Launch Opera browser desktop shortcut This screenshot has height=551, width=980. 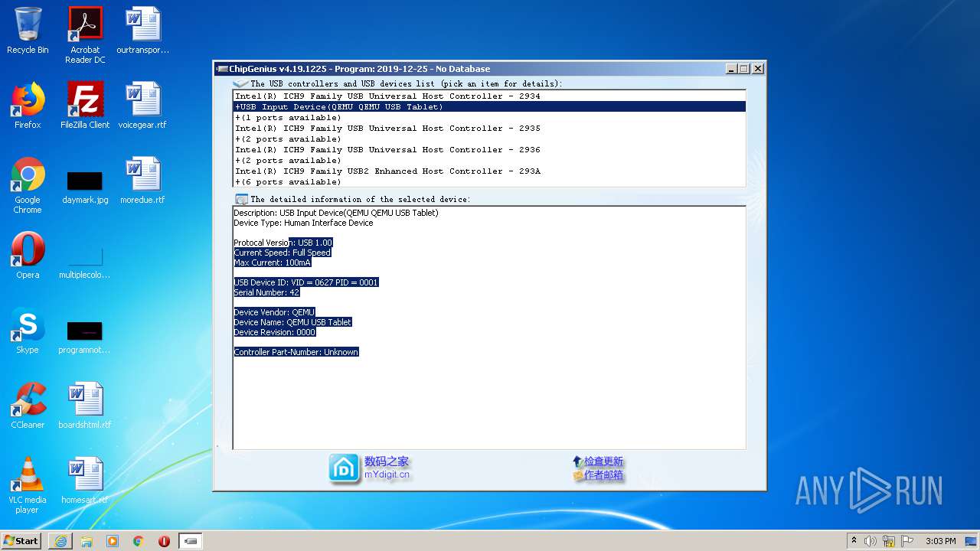28,256
